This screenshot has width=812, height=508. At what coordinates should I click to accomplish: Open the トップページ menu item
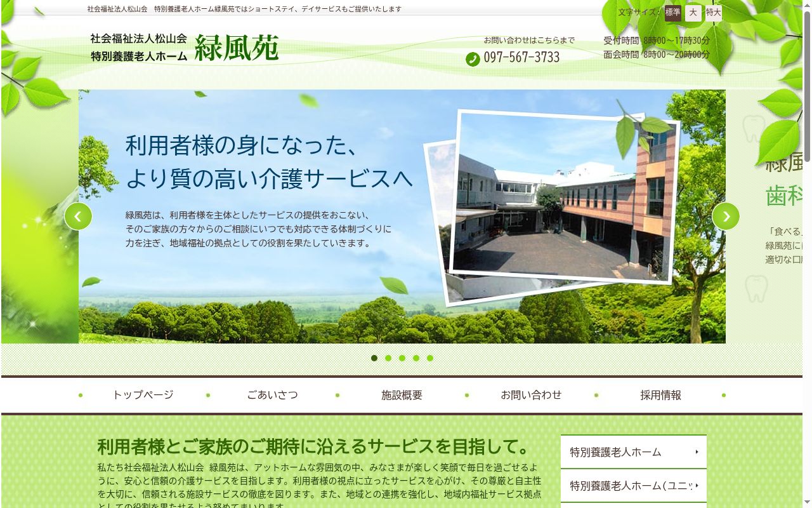143,395
